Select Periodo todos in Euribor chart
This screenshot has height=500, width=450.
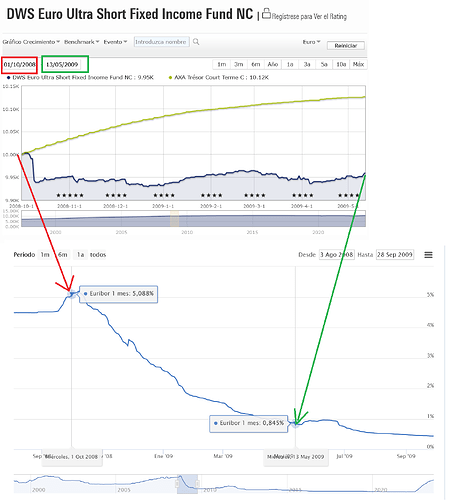point(98,255)
